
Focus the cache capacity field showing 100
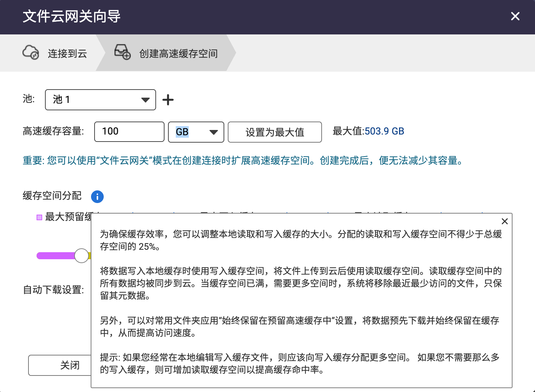click(x=129, y=132)
